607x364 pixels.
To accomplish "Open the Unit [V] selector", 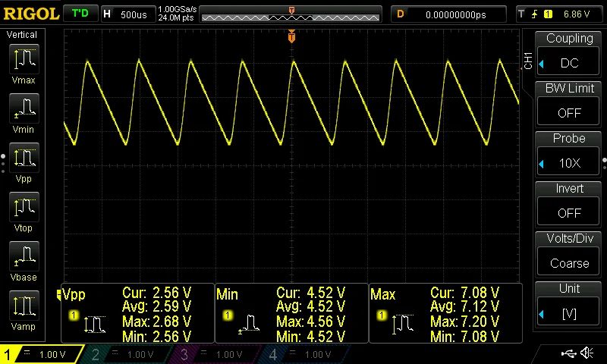I will (x=568, y=312).
